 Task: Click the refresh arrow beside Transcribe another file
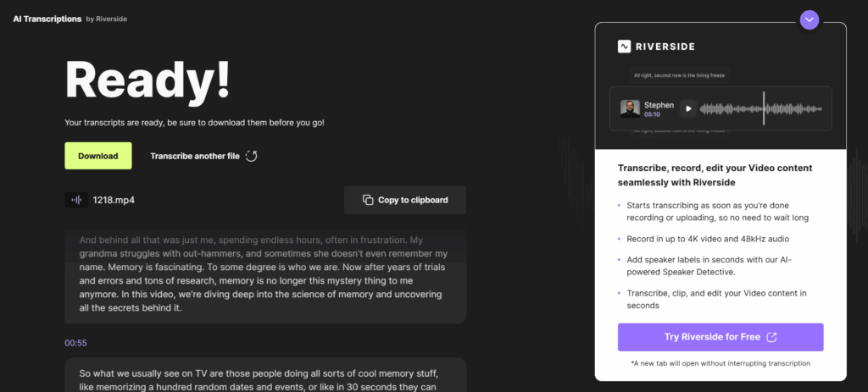coord(251,156)
